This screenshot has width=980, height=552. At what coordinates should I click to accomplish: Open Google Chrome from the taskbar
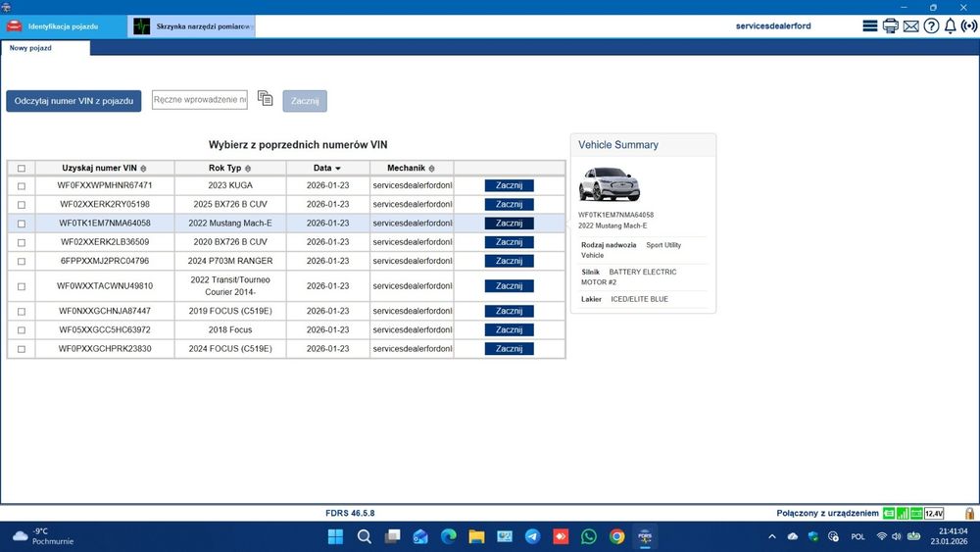[616, 536]
